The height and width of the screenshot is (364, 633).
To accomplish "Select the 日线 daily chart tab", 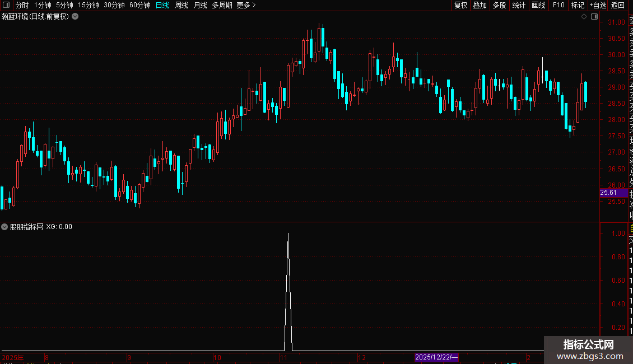I will 162,5.
